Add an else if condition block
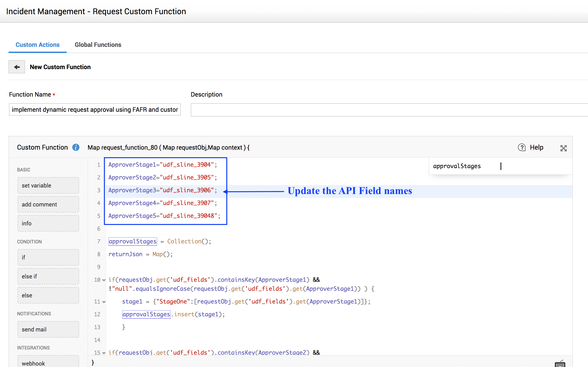Image resolution: width=588 pixels, height=367 pixels. (x=48, y=276)
